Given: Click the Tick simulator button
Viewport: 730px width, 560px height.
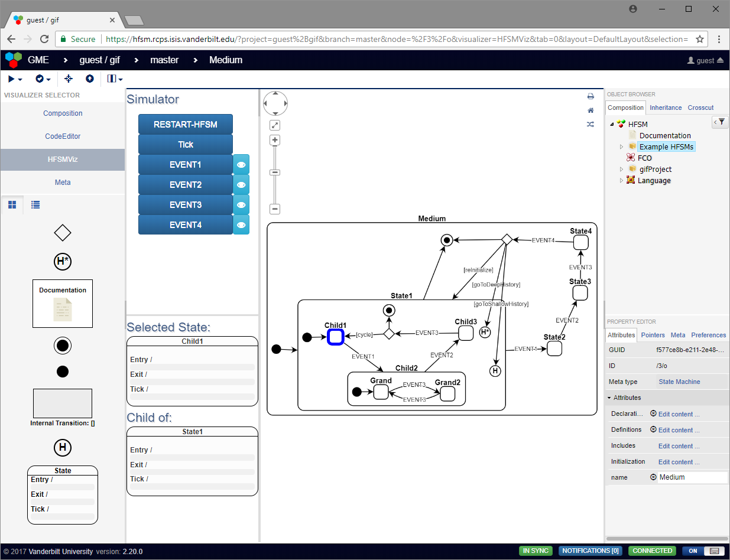Looking at the screenshot, I should pyautogui.click(x=186, y=145).
